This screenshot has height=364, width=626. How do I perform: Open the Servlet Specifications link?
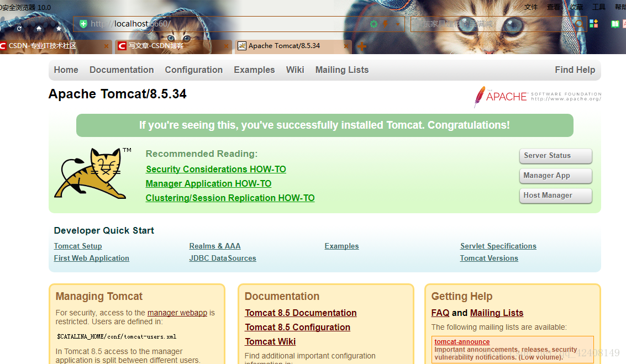[498, 246]
